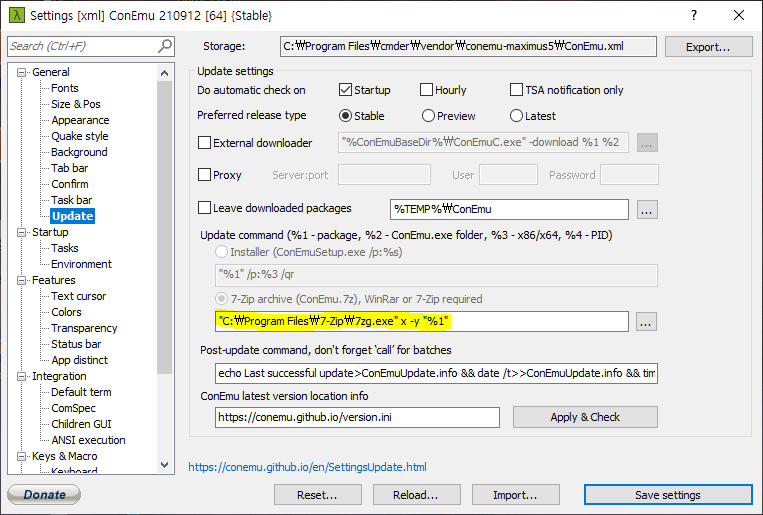Click the Import... button
The height and width of the screenshot is (515, 763).
515,495
